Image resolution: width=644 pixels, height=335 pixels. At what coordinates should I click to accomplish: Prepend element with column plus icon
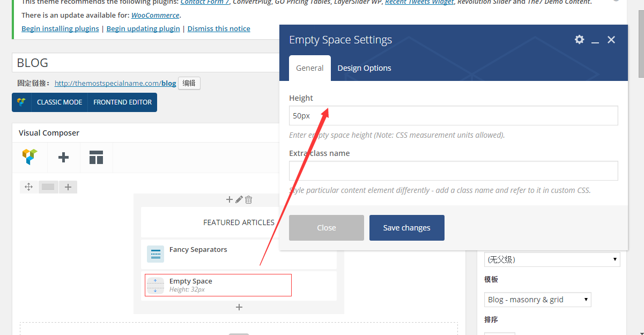coord(230,199)
